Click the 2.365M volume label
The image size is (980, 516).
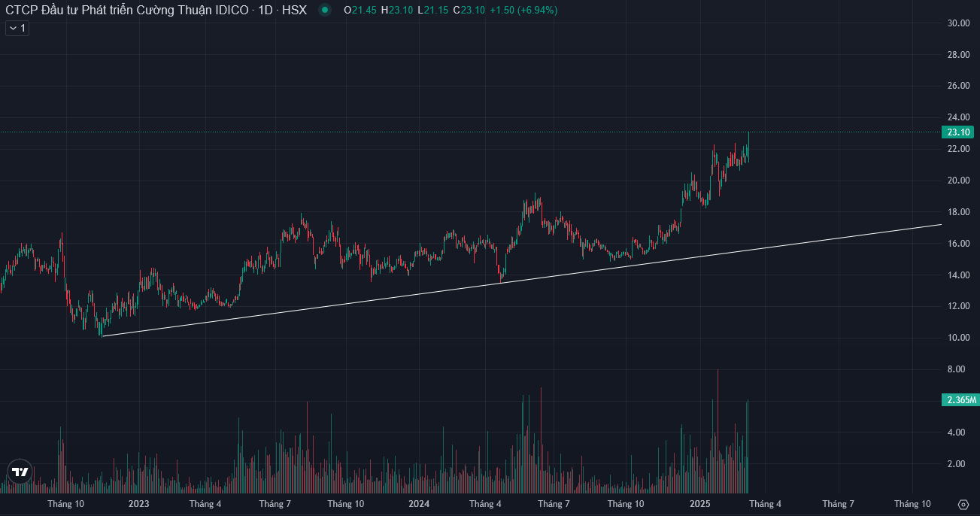[x=960, y=400]
